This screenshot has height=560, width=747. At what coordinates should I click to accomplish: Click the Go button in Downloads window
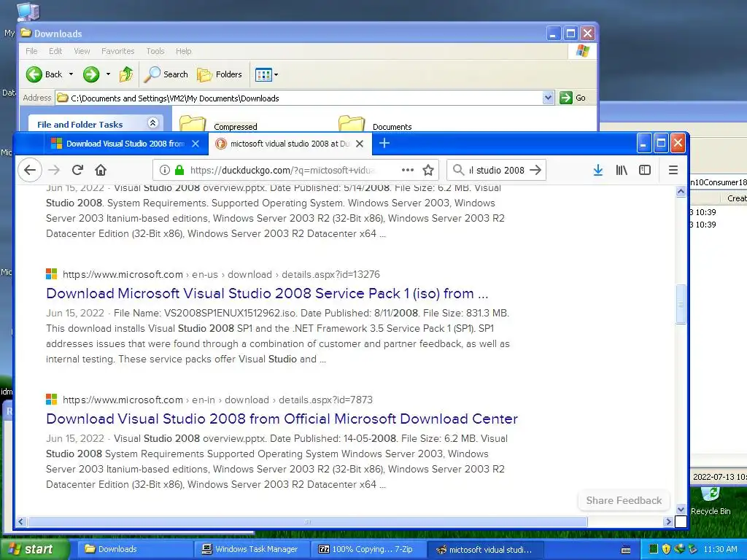pyautogui.click(x=573, y=98)
